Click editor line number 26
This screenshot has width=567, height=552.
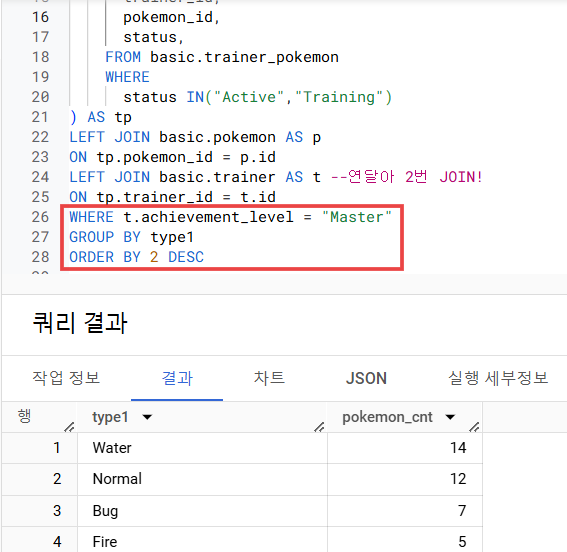[x=40, y=217]
